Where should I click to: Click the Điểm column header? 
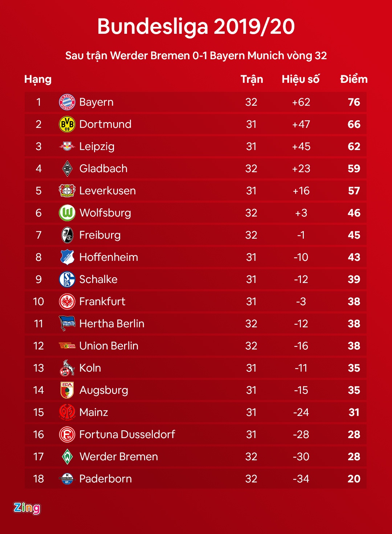tap(354, 79)
